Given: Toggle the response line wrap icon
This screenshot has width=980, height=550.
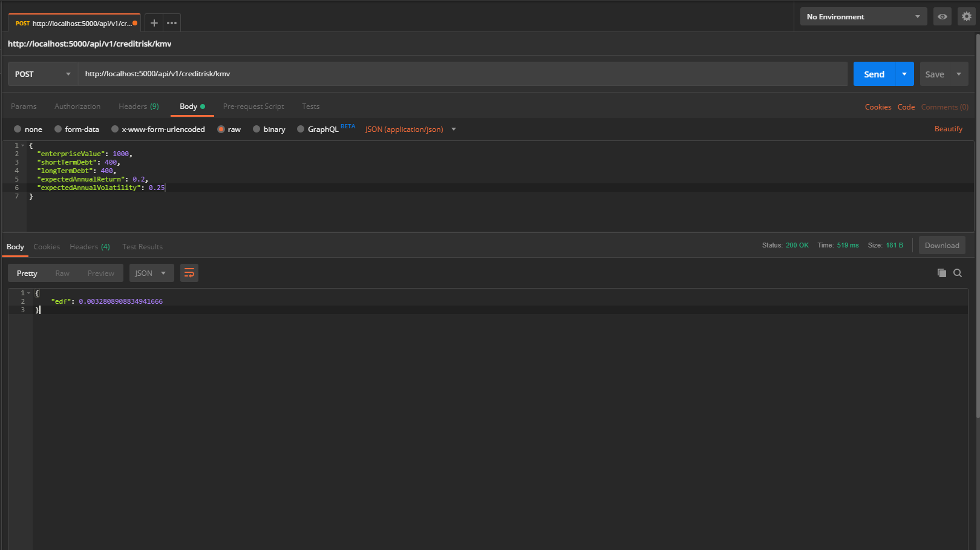Looking at the screenshot, I should point(189,273).
